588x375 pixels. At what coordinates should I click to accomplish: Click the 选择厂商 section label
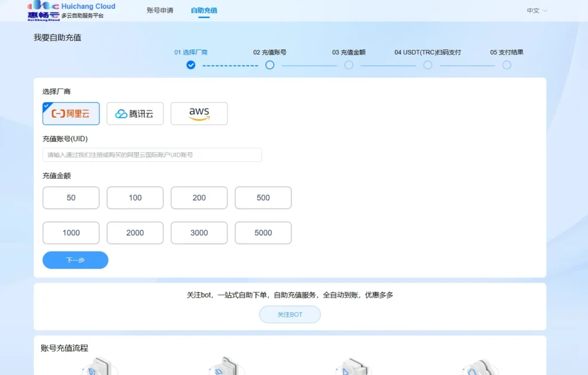[x=56, y=91]
